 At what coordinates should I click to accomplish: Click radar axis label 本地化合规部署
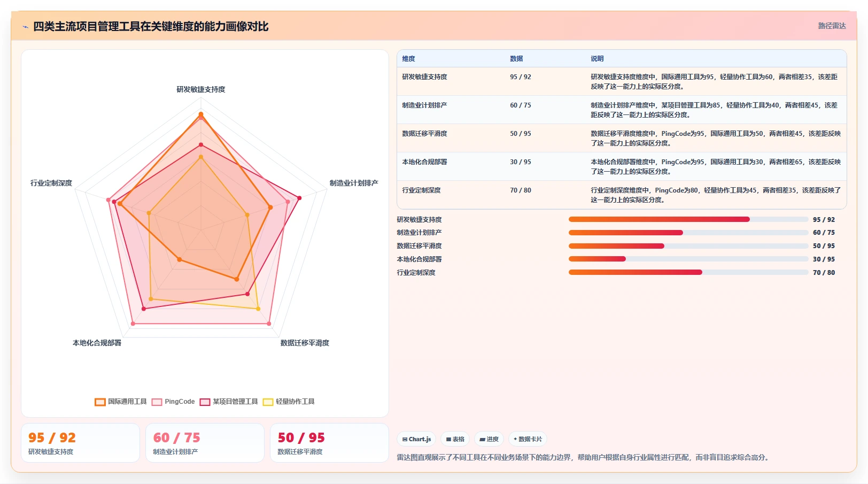(x=97, y=343)
